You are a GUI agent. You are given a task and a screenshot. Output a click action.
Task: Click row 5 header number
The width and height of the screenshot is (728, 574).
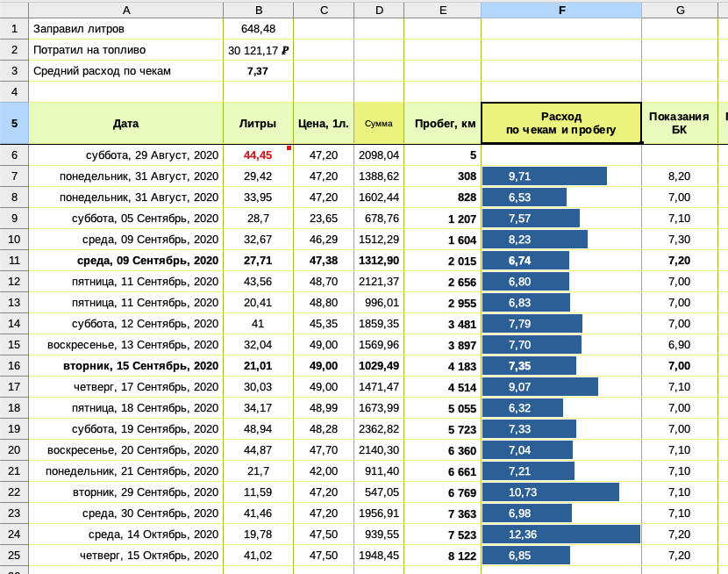click(x=14, y=123)
